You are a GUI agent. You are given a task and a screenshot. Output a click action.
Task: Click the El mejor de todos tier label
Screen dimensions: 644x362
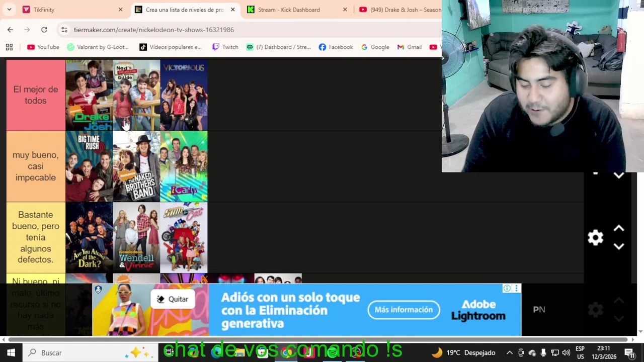click(36, 96)
